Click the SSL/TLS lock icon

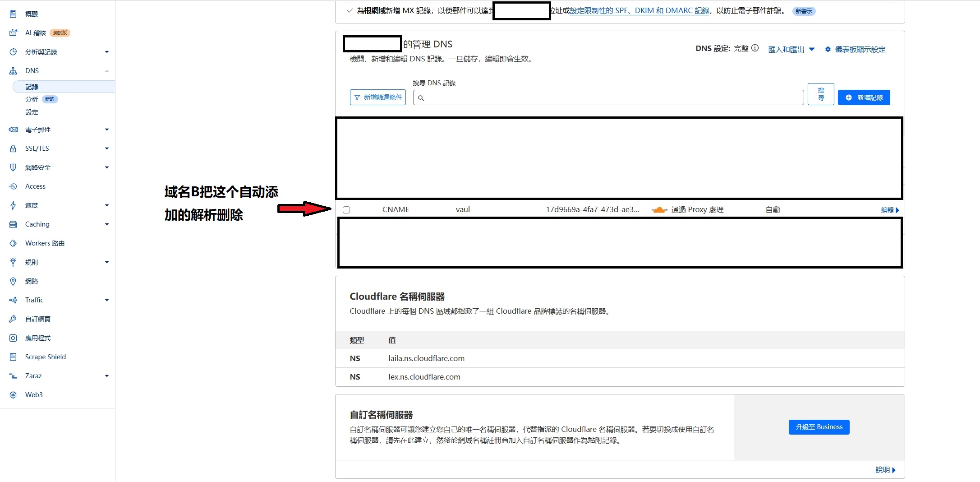point(13,148)
